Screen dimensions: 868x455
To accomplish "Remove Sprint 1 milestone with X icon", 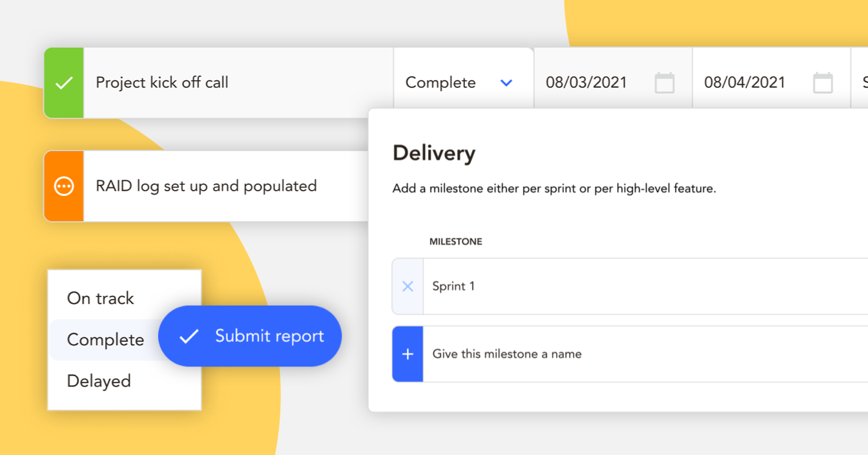I will pos(408,286).
